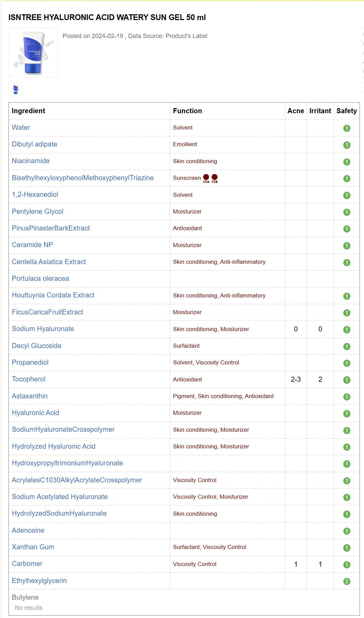This screenshot has height=618, width=364.
Task: Click Ethylhexylglycerin's safety rating 2 badge
Action: pyautogui.click(x=347, y=581)
